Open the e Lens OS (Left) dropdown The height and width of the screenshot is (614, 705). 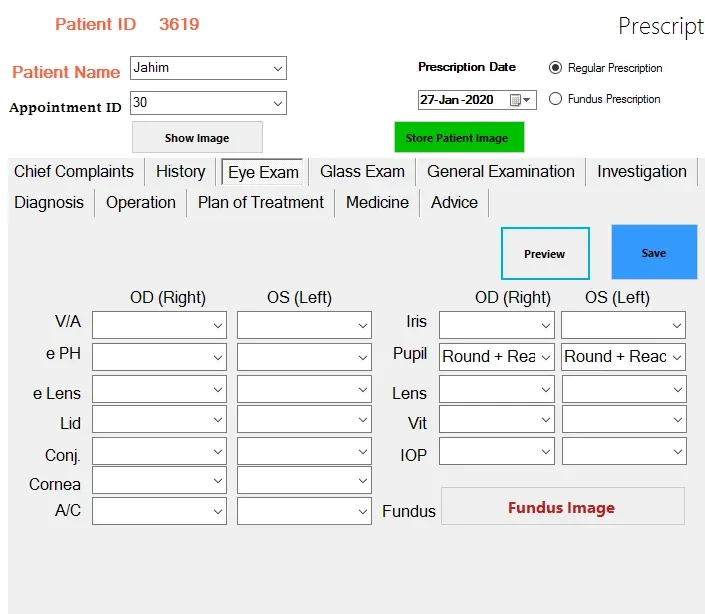(x=304, y=389)
